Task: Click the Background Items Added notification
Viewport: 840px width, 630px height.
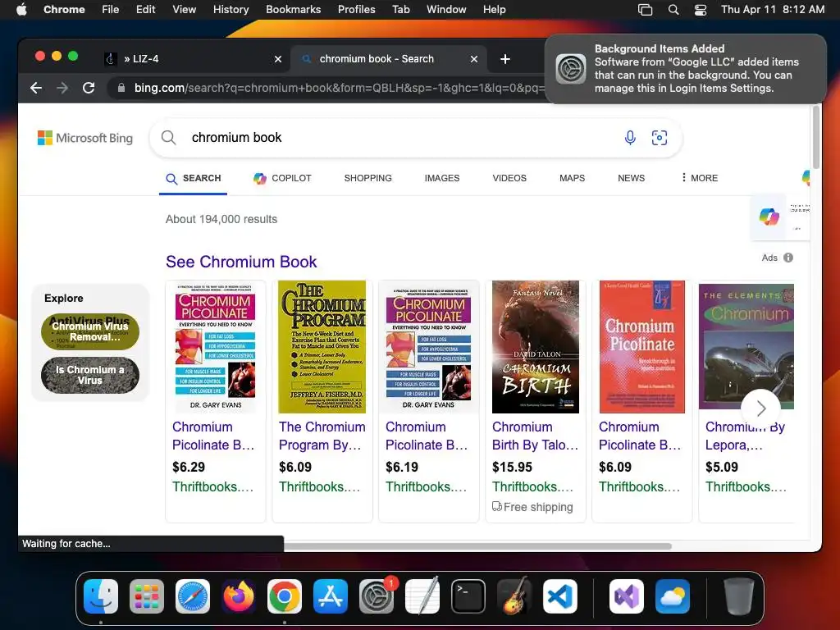Action: click(x=685, y=69)
